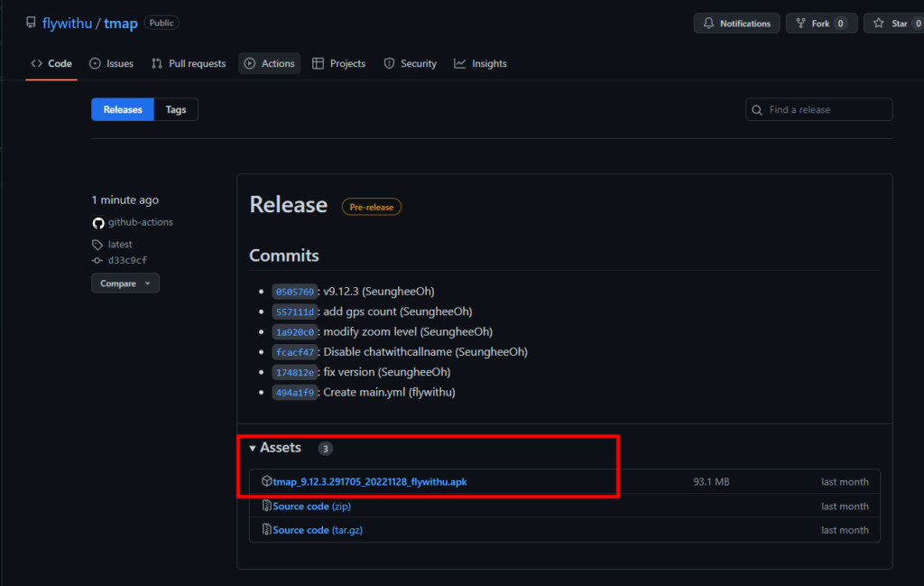Go to the Pull requests tab
The width and height of the screenshot is (924, 586).
pyautogui.click(x=189, y=64)
